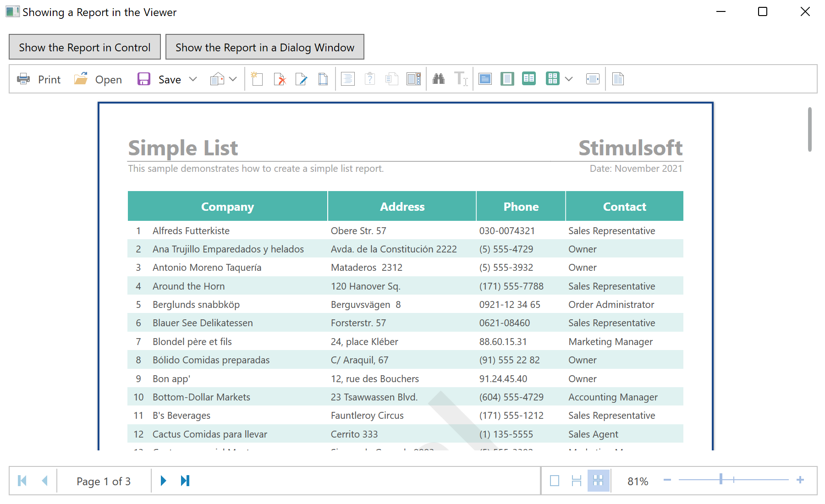Click the zoom in plus button

click(800, 480)
